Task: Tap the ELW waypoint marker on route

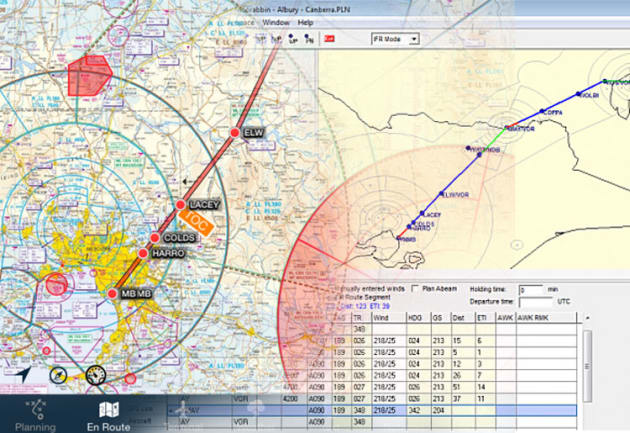Action: pyautogui.click(x=235, y=133)
